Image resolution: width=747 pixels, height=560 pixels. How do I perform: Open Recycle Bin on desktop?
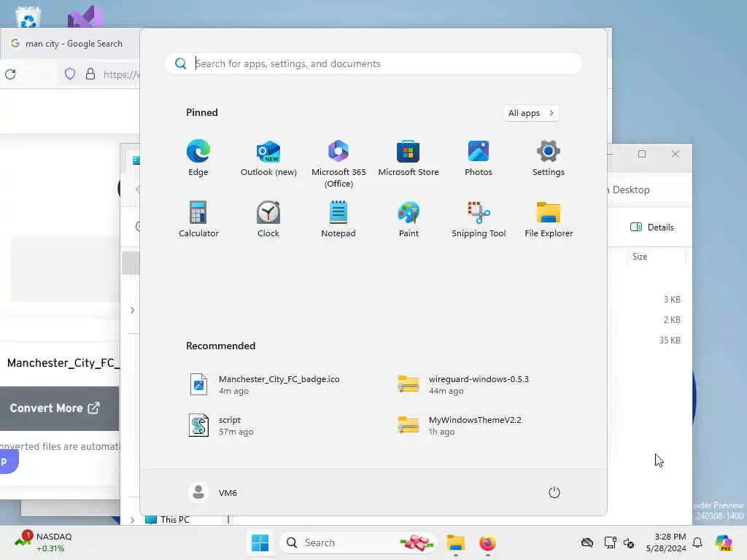[x=28, y=17]
